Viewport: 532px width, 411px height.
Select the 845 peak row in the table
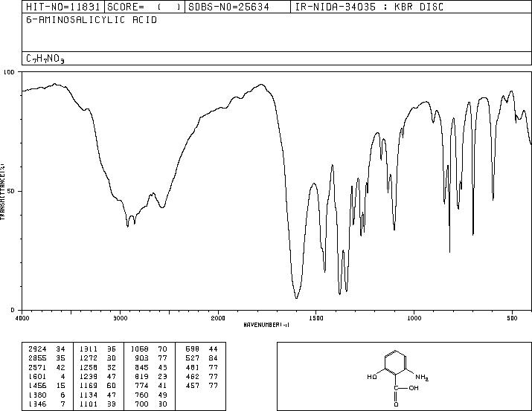pos(151,367)
